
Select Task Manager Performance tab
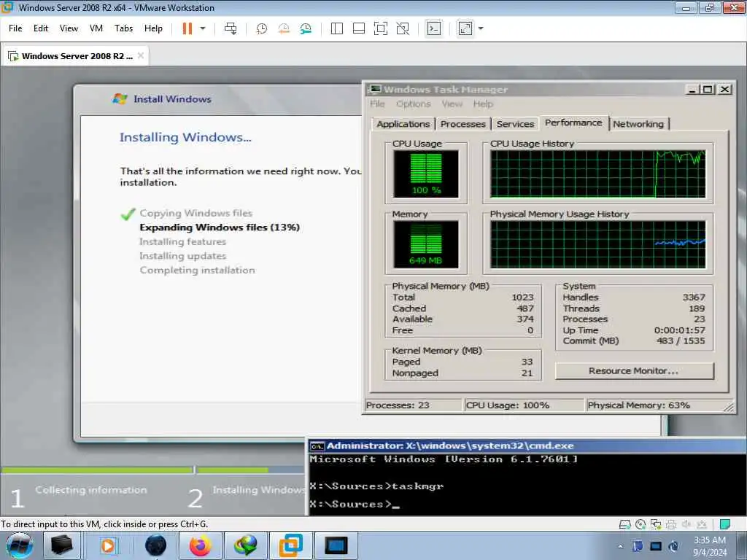pyautogui.click(x=573, y=122)
